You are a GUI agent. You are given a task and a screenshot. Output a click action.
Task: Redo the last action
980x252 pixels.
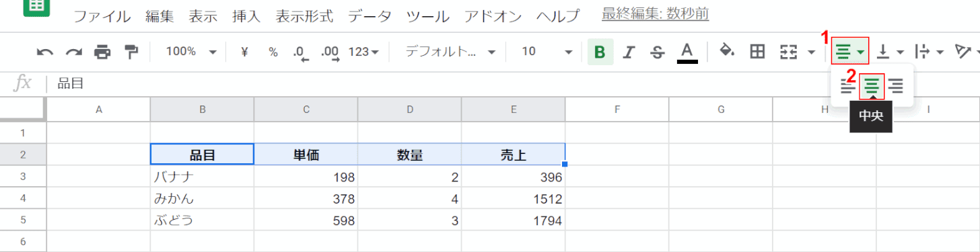click(73, 52)
